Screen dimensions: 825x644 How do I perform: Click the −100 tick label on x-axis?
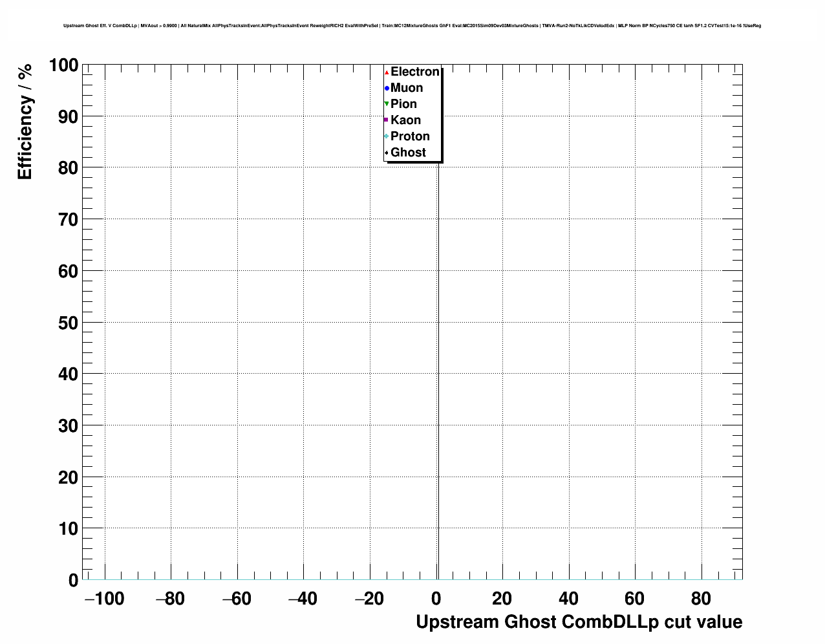pyautogui.click(x=104, y=599)
